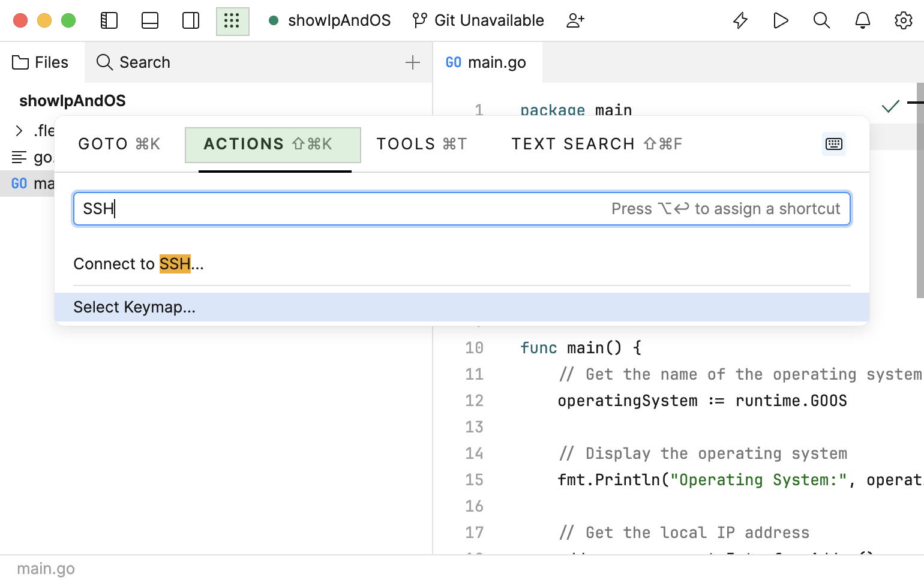
Task: Open a new panel tab with the plus icon
Action: pos(413,62)
